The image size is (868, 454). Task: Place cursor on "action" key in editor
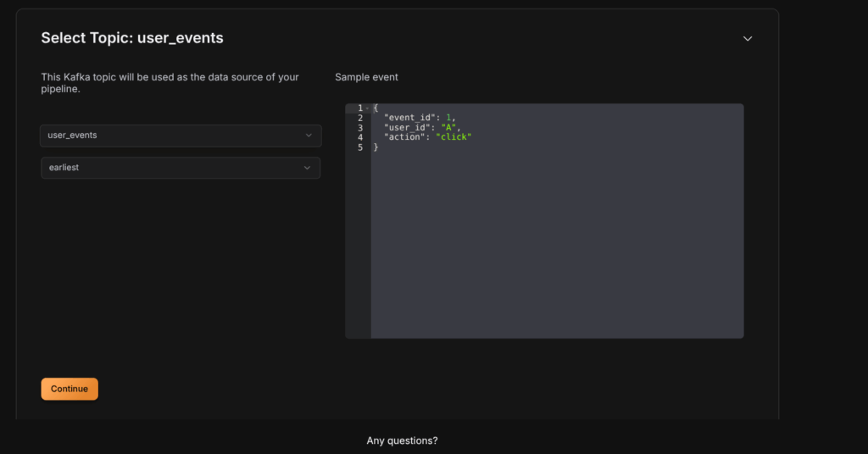click(403, 137)
